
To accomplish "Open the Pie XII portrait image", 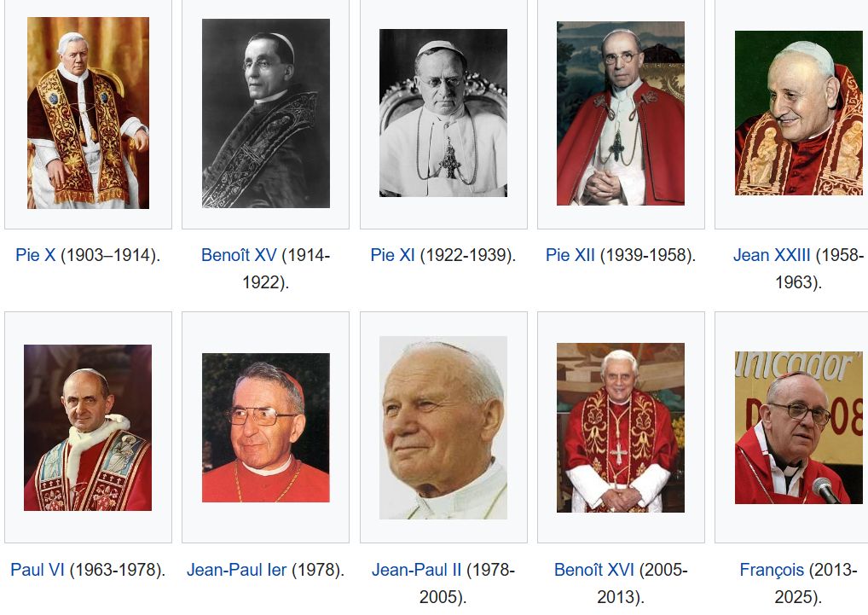I will pos(621,113).
